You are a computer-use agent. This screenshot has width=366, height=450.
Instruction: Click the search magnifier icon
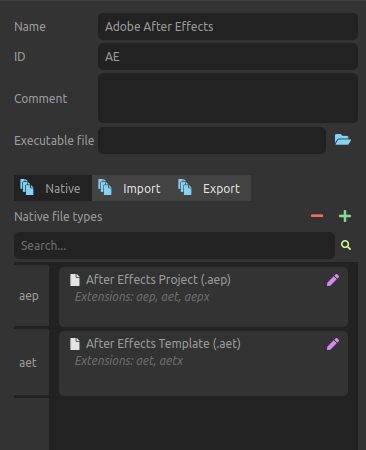346,245
